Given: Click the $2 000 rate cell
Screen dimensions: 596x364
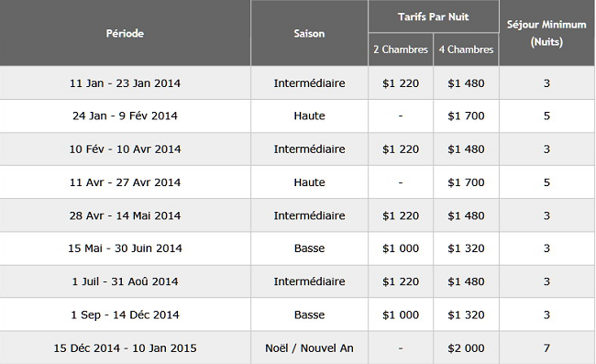Looking at the screenshot, I should pos(466,348).
